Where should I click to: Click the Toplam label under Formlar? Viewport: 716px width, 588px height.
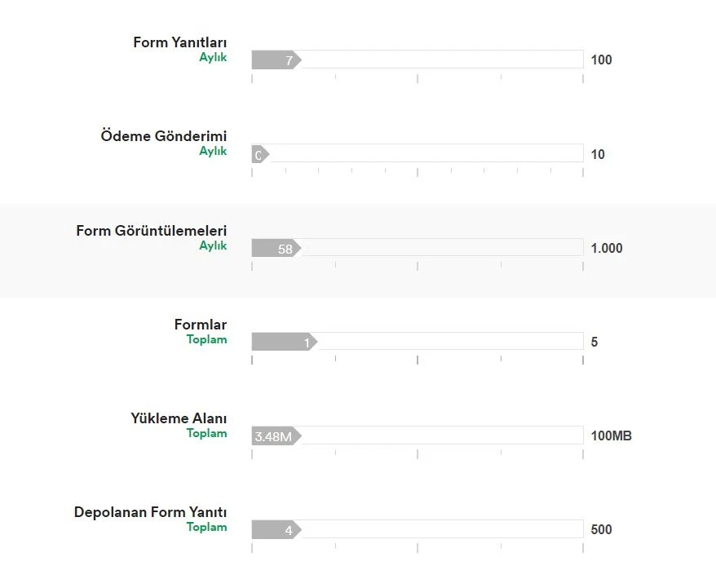(x=206, y=339)
